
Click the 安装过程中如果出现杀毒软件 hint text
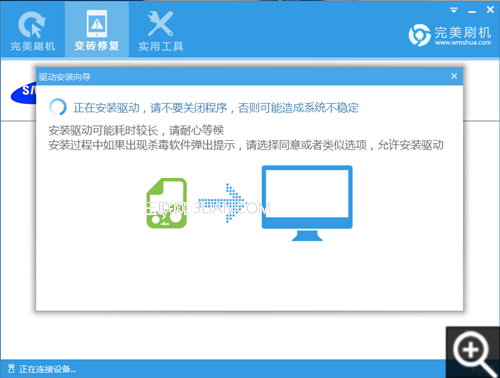coord(246,145)
